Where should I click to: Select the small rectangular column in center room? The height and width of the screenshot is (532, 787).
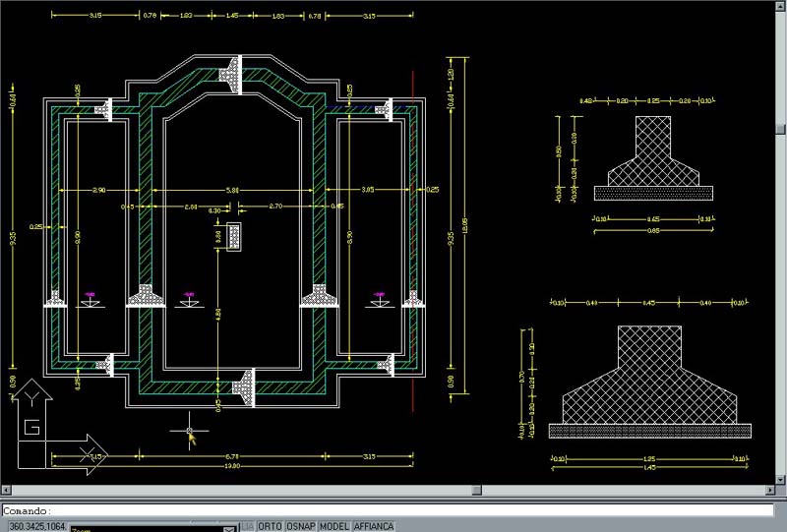[234, 236]
